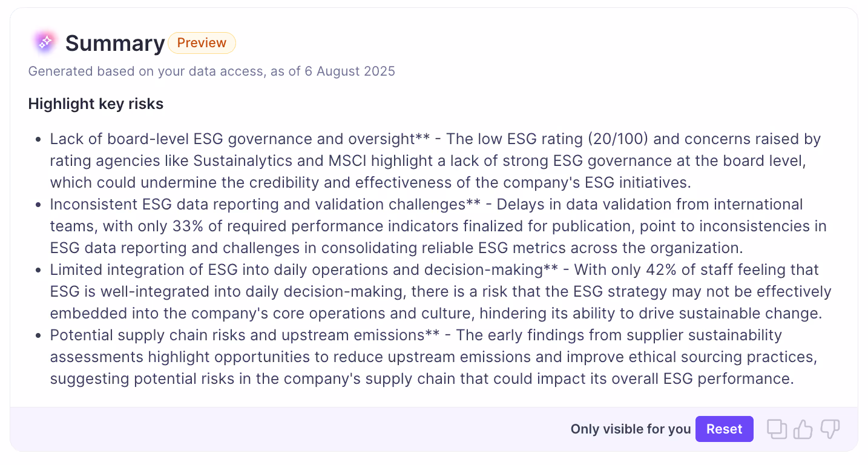Image resolution: width=868 pixels, height=465 pixels.
Task: Click the '6 August 2025' date
Action: (x=349, y=71)
